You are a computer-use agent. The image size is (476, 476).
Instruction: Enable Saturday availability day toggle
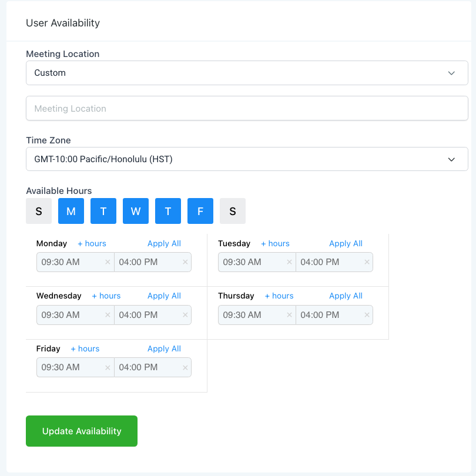tap(233, 211)
